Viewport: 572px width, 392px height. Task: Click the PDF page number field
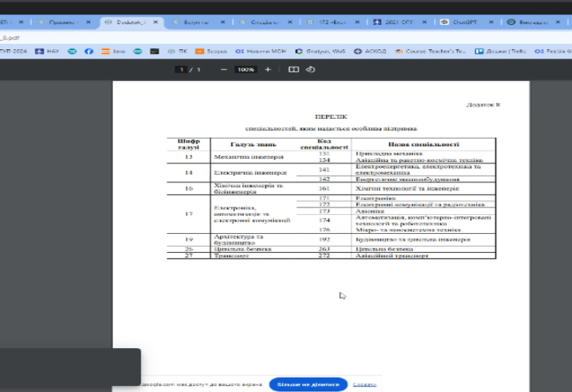(x=181, y=70)
